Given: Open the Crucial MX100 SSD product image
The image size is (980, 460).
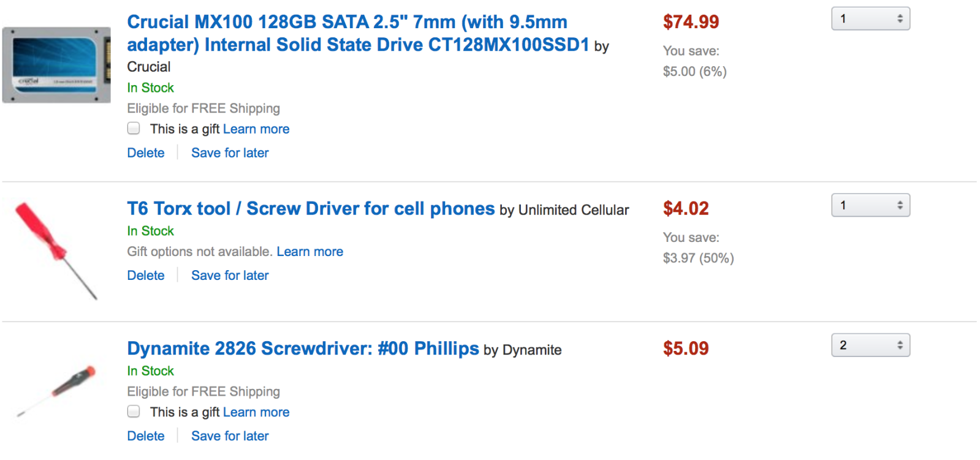Looking at the screenshot, I should (56, 65).
